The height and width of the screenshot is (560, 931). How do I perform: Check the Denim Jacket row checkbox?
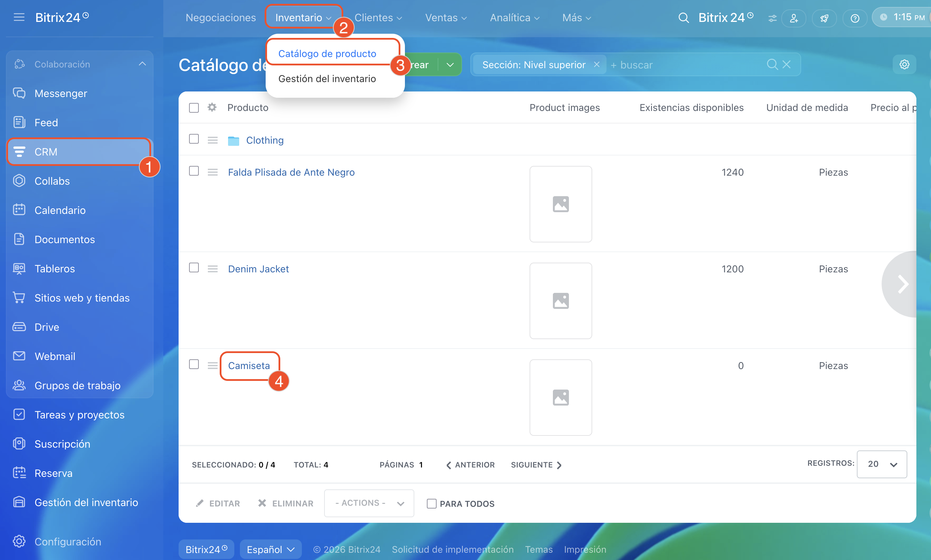[x=194, y=268]
